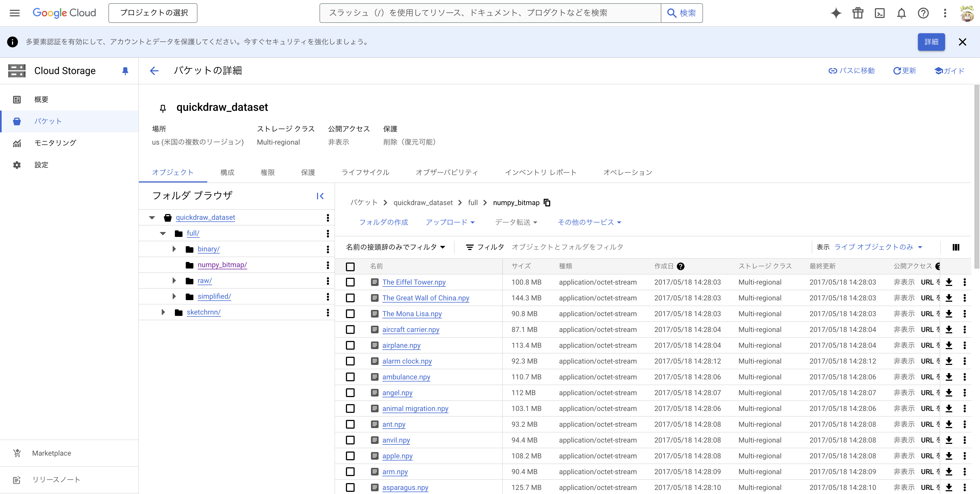The height and width of the screenshot is (494, 980).
Task: Open the アップロード dropdown
Action: click(x=450, y=222)
